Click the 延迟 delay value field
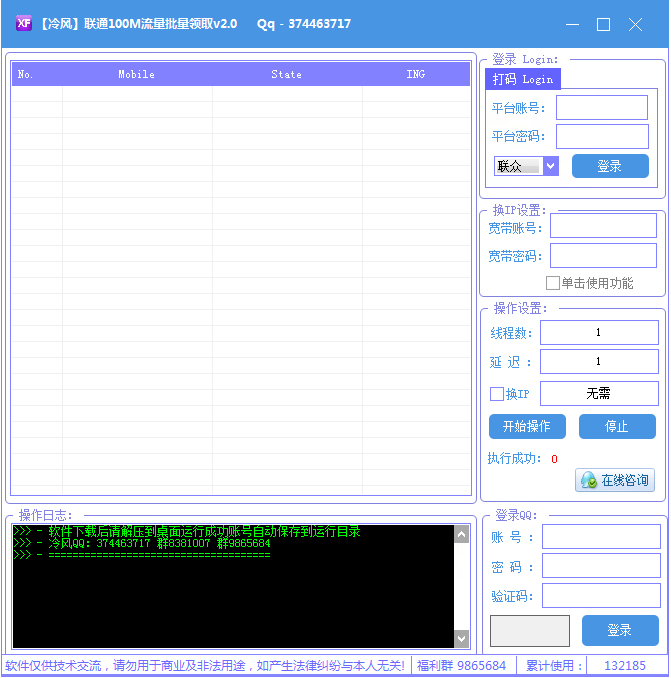This screenshot has height=678, width=671. (599, 361)
